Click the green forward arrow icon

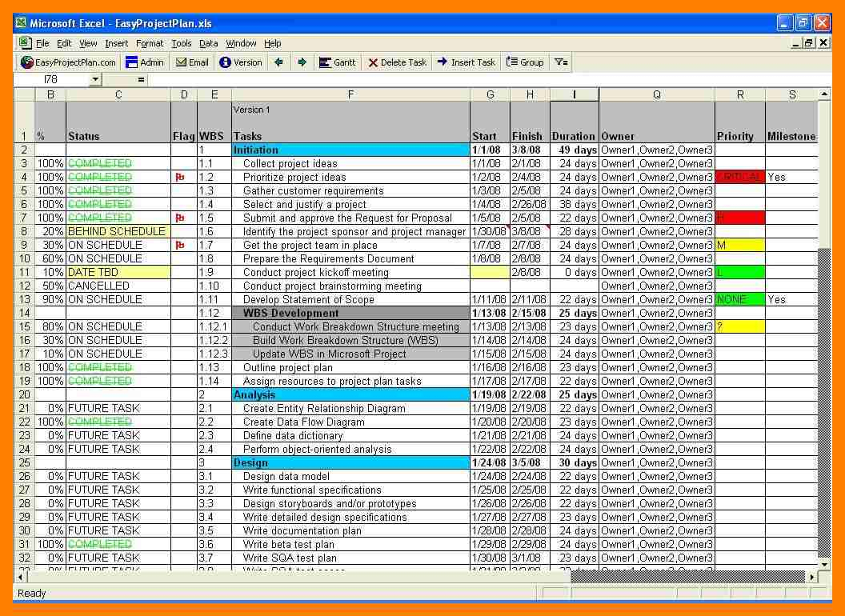(x=303, y=62)
